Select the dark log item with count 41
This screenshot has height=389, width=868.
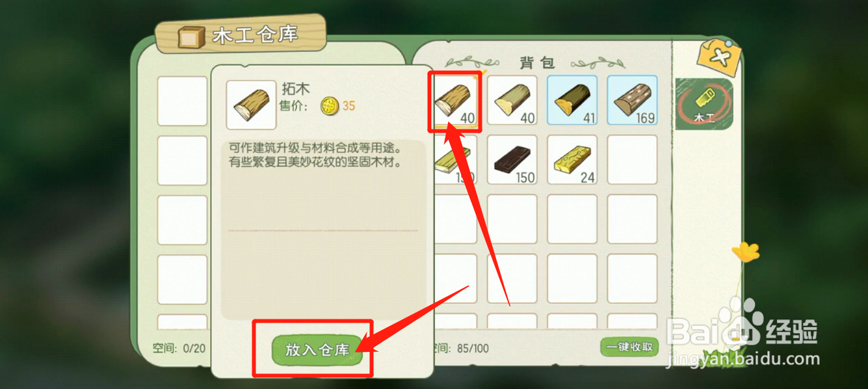pyautogui.click(x=572, y=100)
